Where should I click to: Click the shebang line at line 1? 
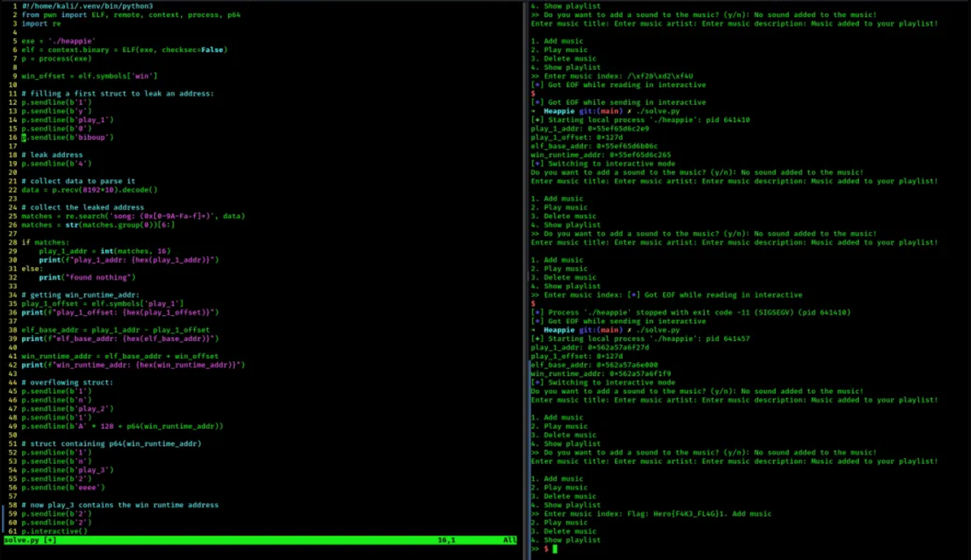coord(87,6)
